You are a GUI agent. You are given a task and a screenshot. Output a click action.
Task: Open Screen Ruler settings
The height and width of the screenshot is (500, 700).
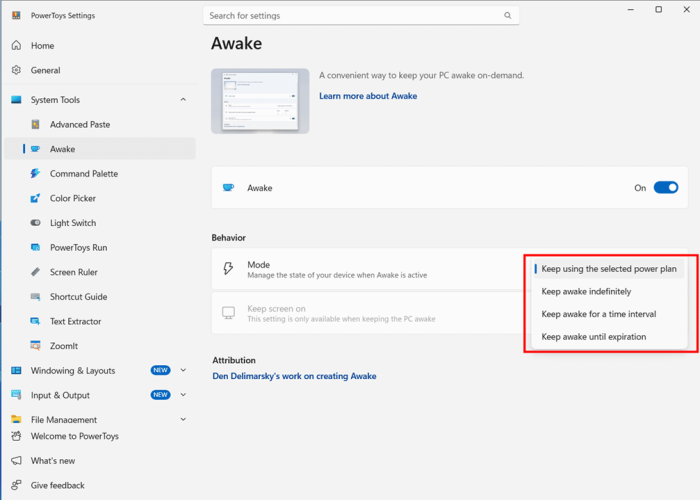tap(100, 272)
